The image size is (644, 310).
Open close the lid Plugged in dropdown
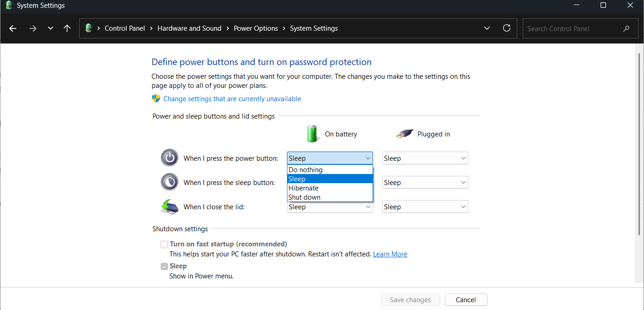click(x=425, y=207)
